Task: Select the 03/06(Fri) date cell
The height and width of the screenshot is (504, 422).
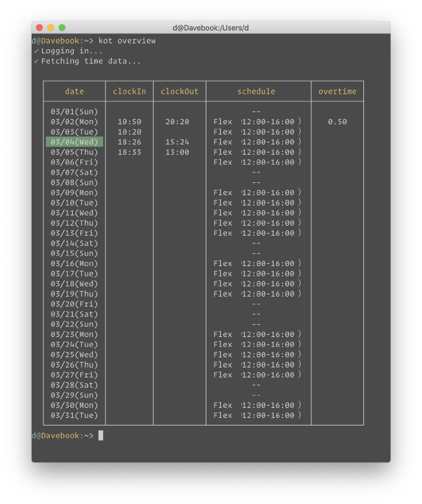Action: click(x=74, y=162)
